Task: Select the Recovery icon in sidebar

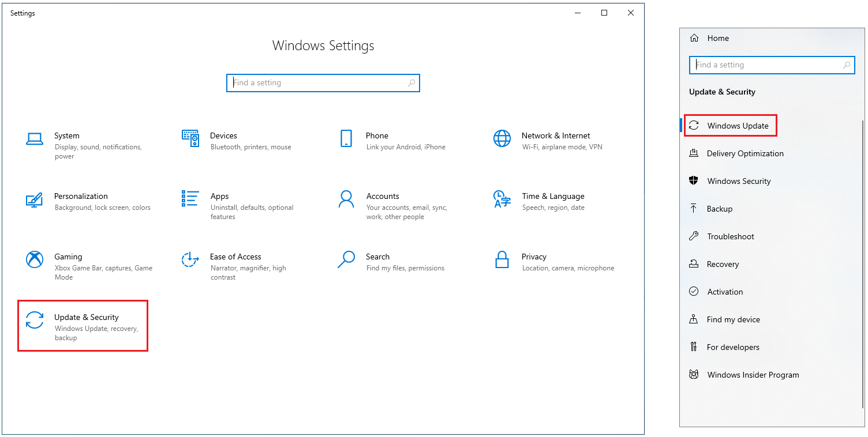Action: click(x=694, y=264)
